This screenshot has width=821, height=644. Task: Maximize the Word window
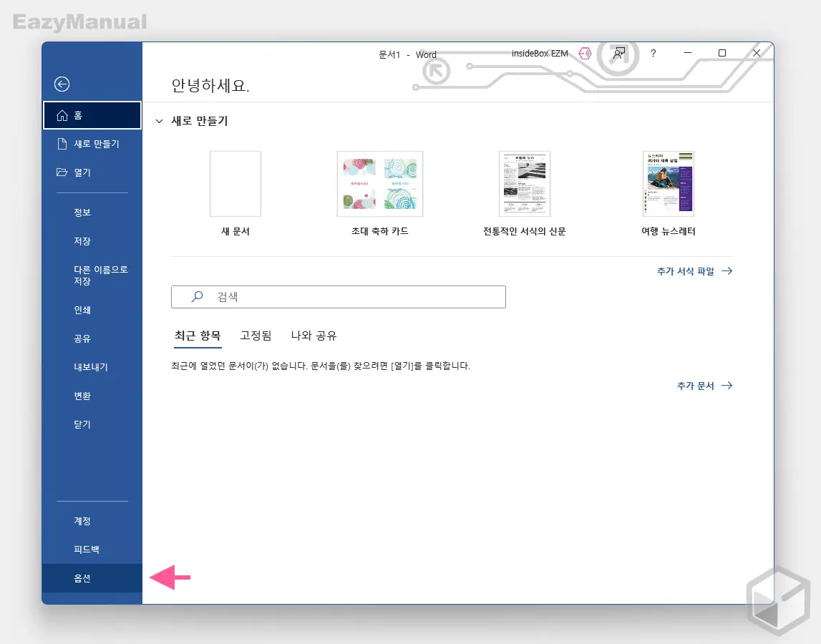point(722,53)
